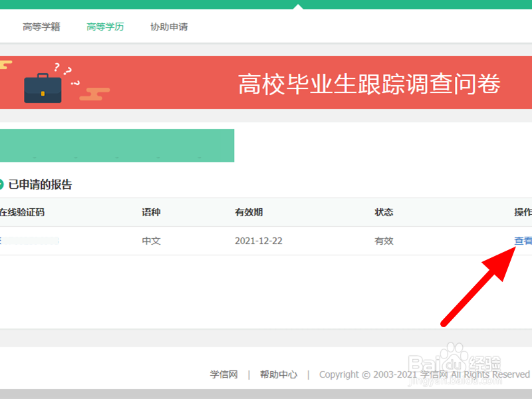
Task: Click the 状态 column header
Action: [384, 211]
